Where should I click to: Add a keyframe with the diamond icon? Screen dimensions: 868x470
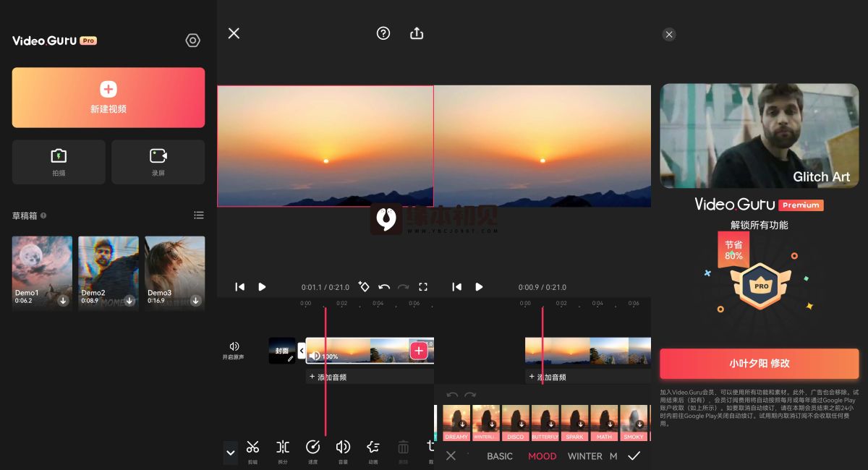(x=364, y=286)
